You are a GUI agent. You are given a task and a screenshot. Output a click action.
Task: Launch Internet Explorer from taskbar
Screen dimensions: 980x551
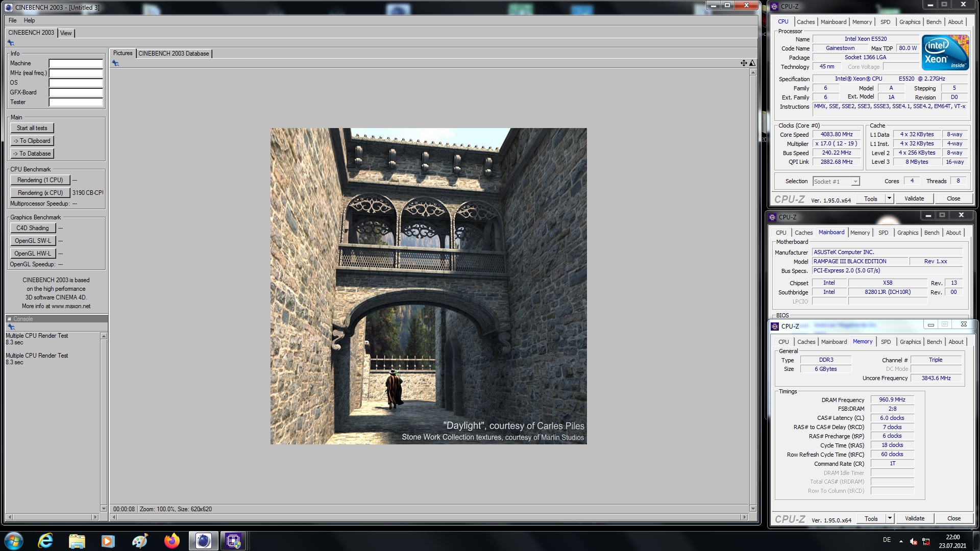coord(46,540)
